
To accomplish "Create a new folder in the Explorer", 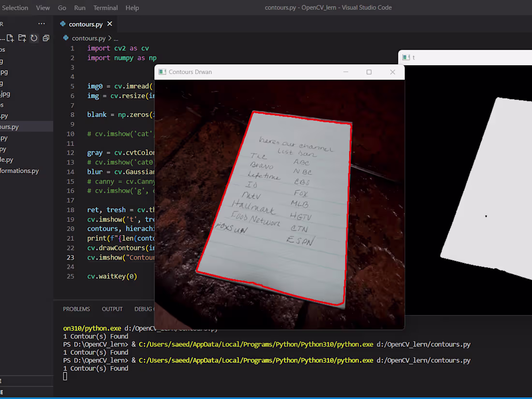I will coord(21,38).
